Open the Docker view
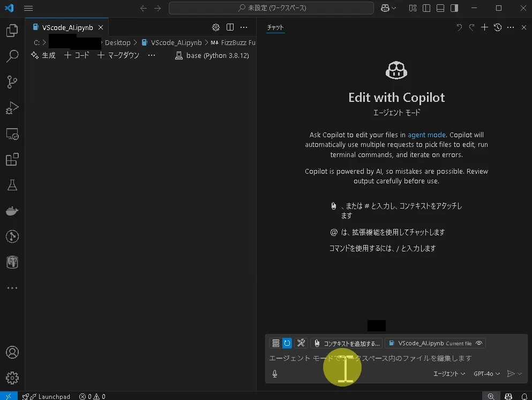 coord(12,211)
